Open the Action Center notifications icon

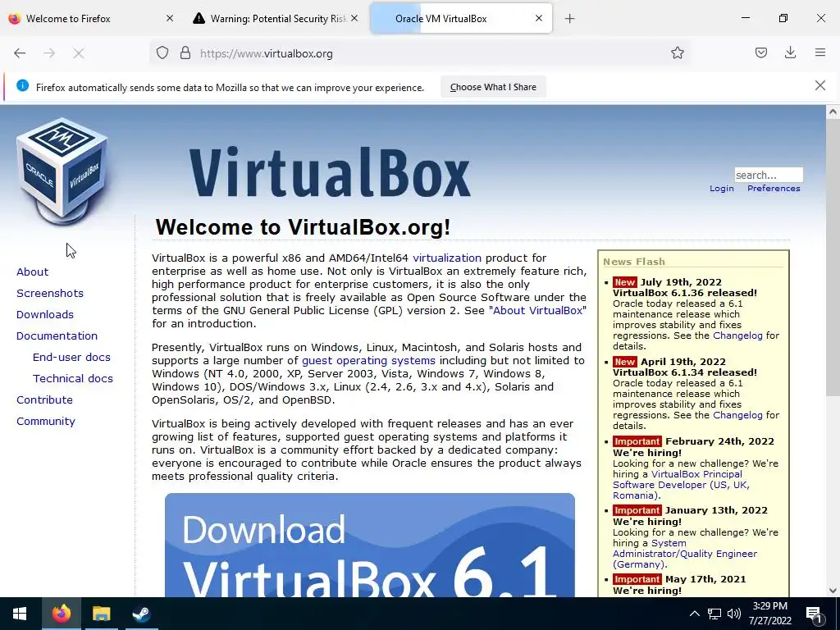815,614
